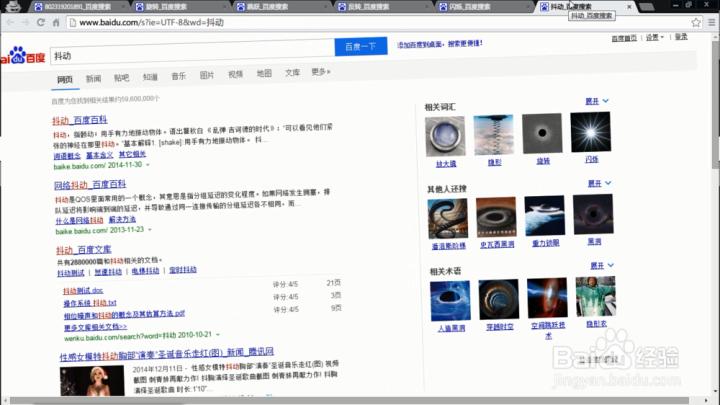Open the news result photo thumbnail

pos(92,381)
